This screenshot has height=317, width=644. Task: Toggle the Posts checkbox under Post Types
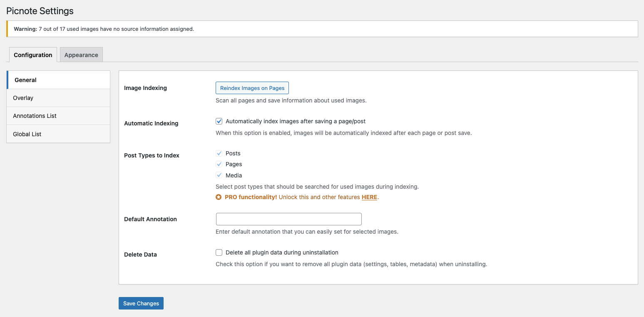(219, 153)
